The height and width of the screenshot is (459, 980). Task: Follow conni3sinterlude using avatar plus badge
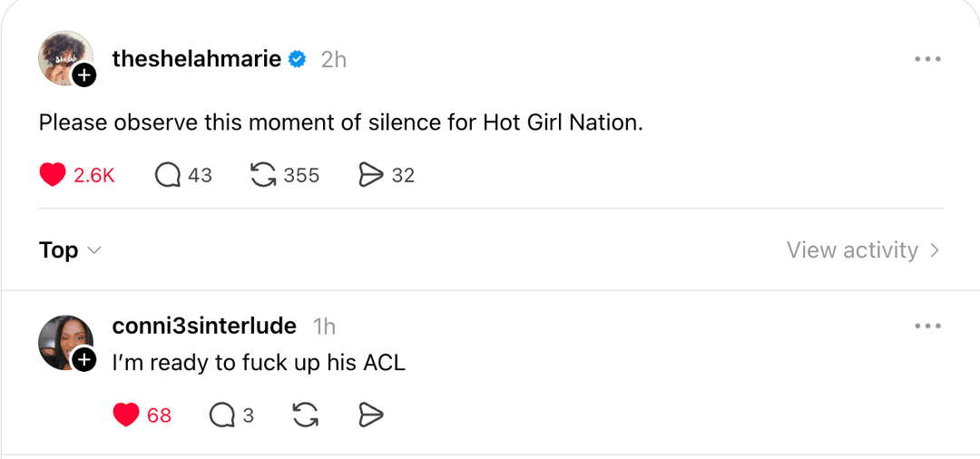pos(84,361)
